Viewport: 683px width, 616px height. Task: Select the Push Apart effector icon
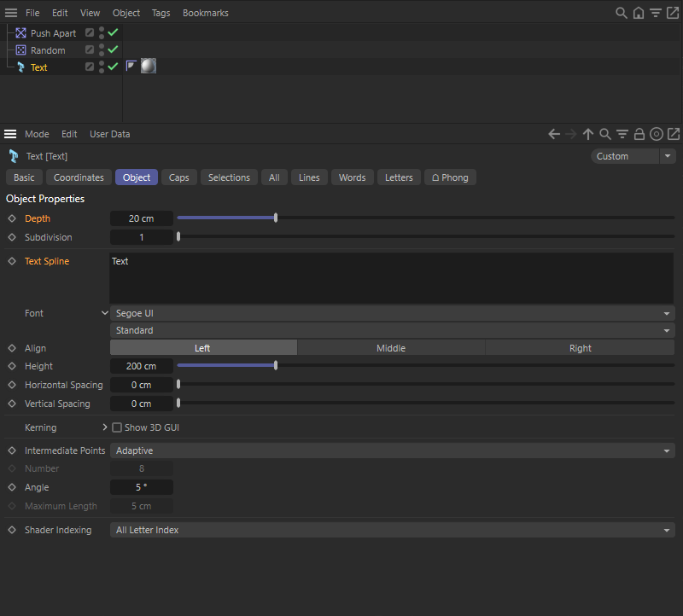pyautogui.click(x=20, y=32)
